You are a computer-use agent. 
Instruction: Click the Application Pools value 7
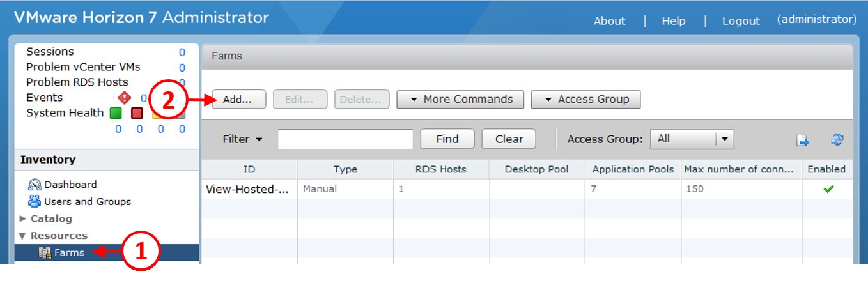(x=594, y=189)
